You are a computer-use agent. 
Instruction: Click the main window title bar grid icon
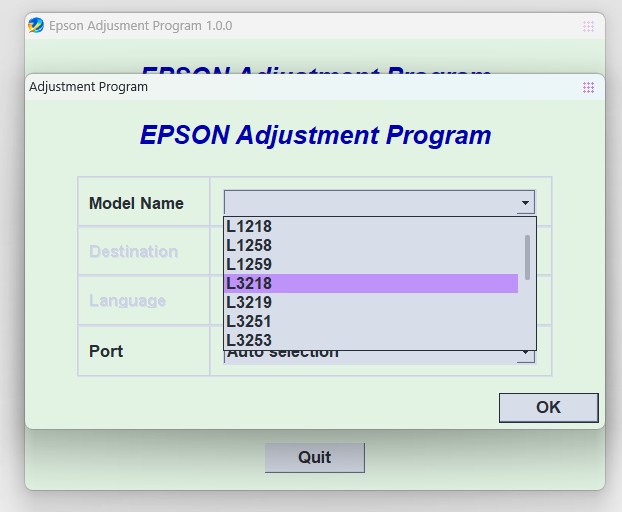pyautogui.click(x=588, y=27)
